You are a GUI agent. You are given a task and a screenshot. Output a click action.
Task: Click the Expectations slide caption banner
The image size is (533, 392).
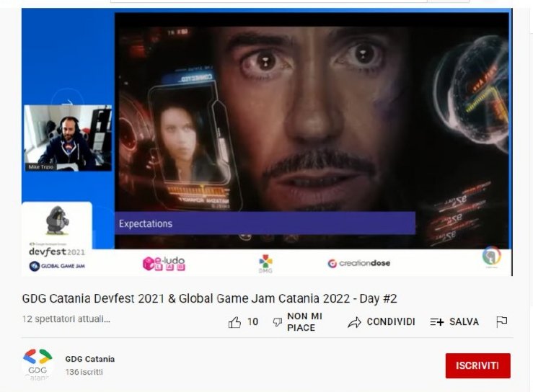click(265, 223)
